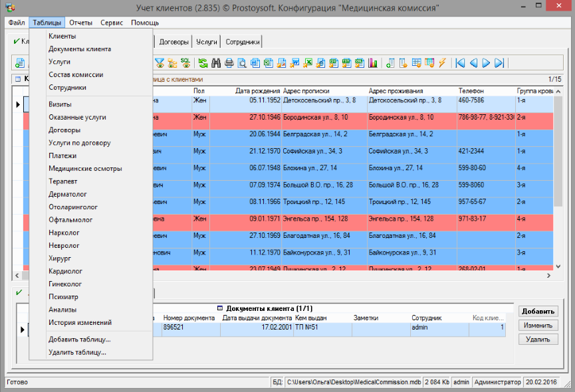Screen dimensions: 575x392
Task: Open search using the binoculars icon
Action: coord(216,63)
